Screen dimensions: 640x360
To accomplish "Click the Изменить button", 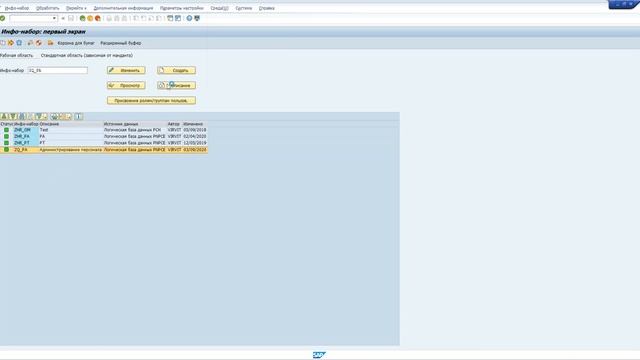I will 126,71.
